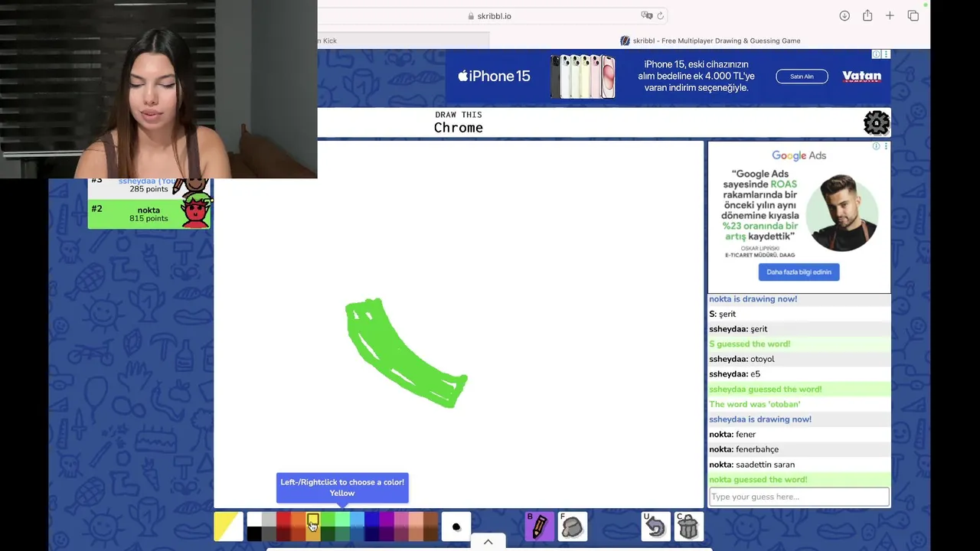Click the skribbl.io address bar

494,15
